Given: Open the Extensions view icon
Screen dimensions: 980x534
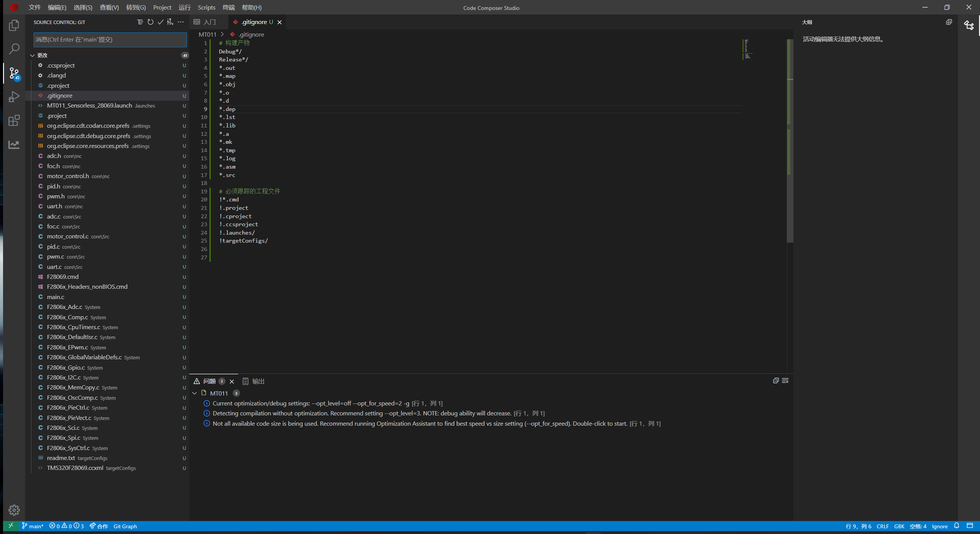Looking at the screenshot, I should click(14, 121).
